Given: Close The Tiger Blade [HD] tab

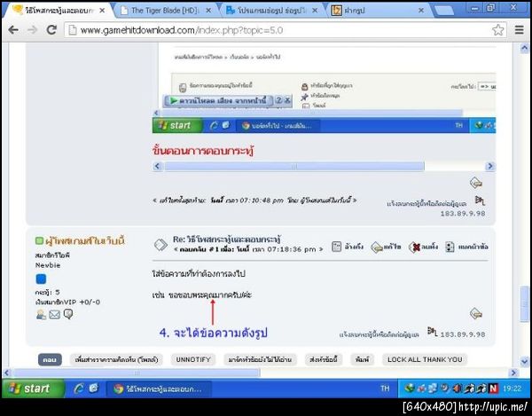Looking at the screenshot, I should click(208, 11).
